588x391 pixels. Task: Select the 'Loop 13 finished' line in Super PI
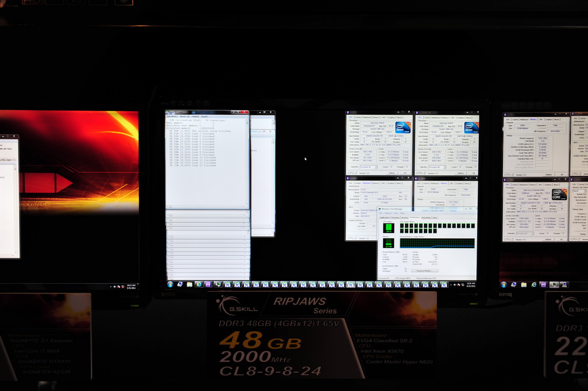pos(193,165)
